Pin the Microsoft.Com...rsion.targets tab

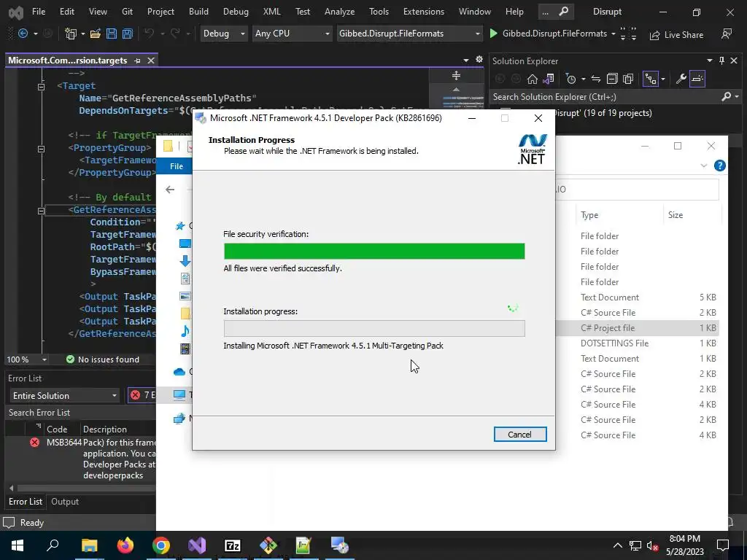click(137, 61)
